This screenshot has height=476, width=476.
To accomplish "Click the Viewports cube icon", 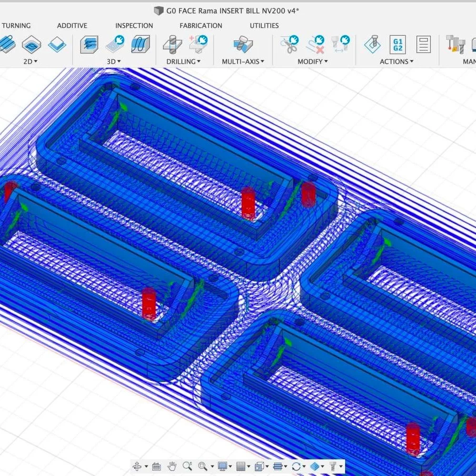I will (259, 466).
